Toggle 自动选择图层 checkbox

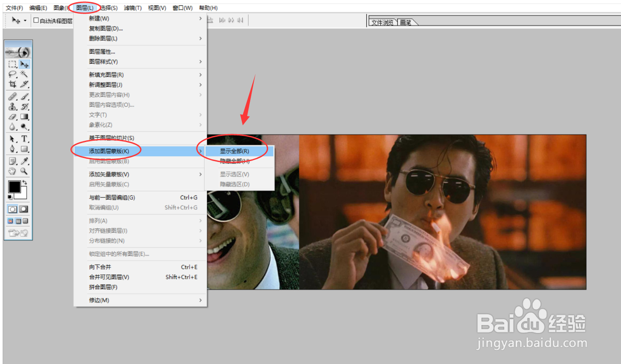[36, 20]
